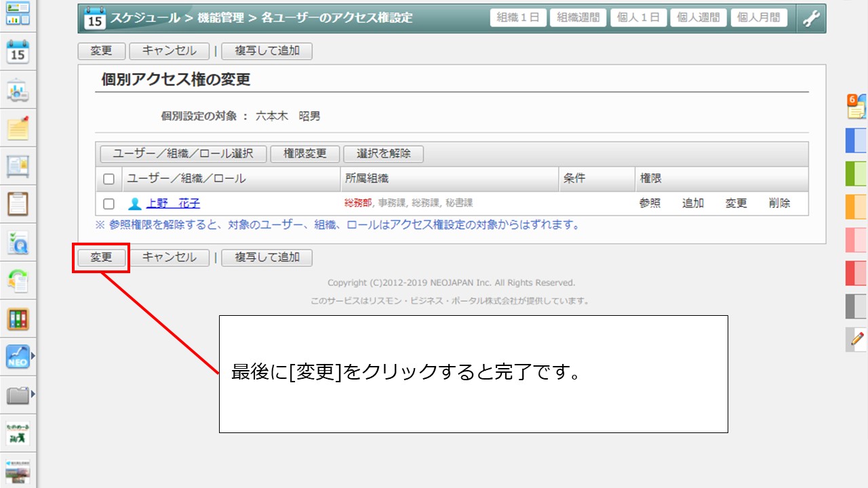Click the top 複写して追加 button
This screenshot has width=868, height=488.
(x=267, y=51)
